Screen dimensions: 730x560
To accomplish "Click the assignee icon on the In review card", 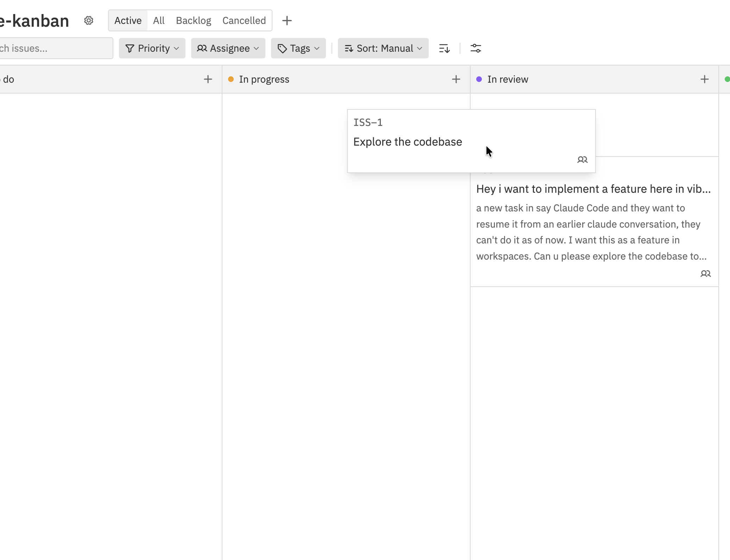I will point(706,274).
